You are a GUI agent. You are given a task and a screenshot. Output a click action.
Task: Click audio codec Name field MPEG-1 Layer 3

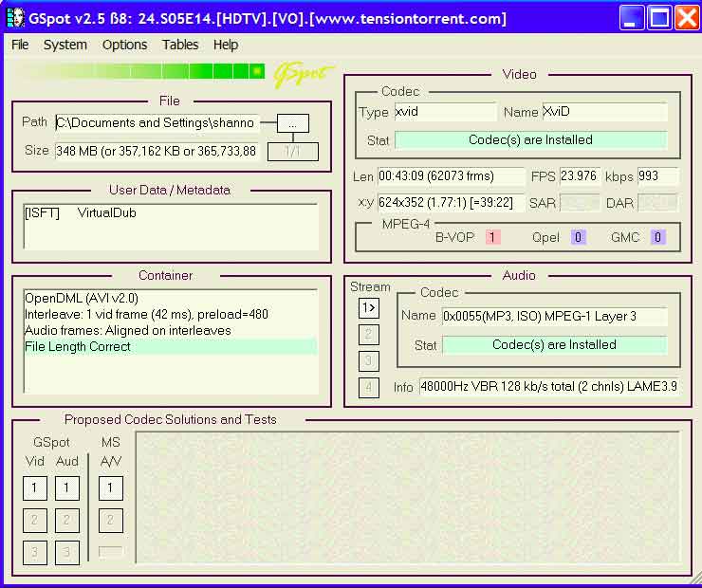[555, 317]
